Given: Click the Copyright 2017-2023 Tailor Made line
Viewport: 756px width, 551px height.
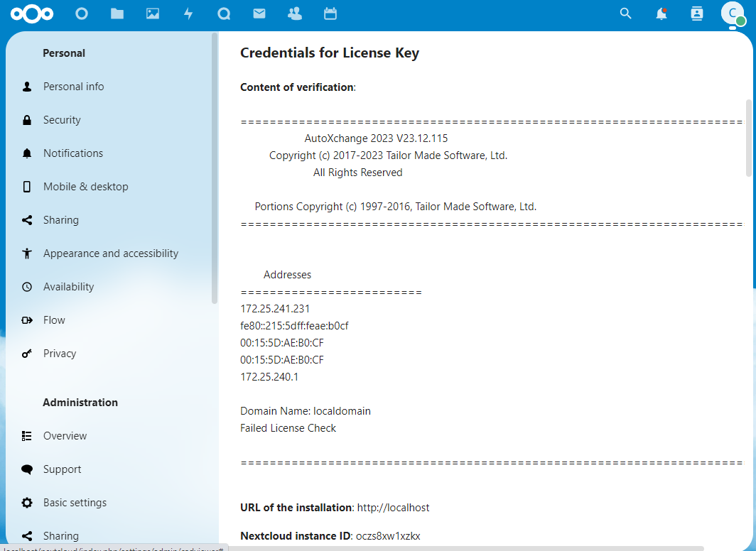Looking at the screenshot, I should (388, 156).
